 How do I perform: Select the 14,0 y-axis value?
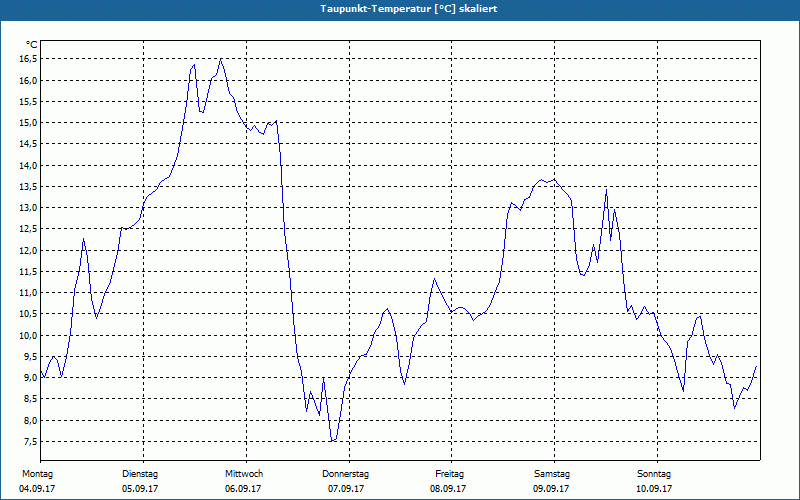click(29, 165)
